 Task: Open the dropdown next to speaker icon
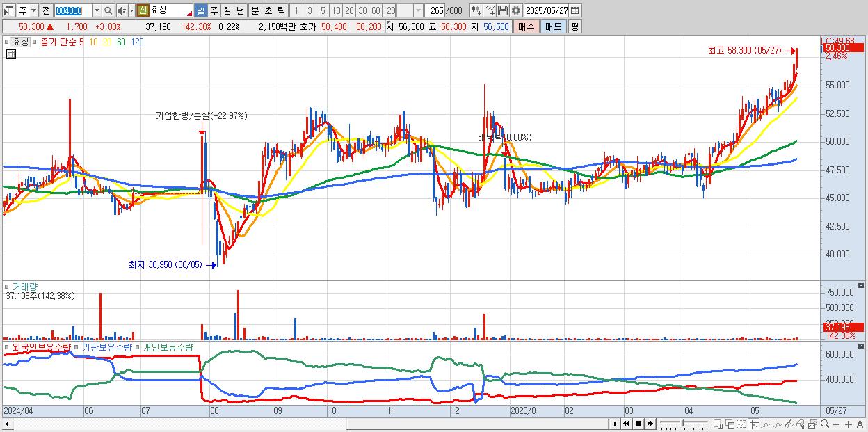click(131, 10)
